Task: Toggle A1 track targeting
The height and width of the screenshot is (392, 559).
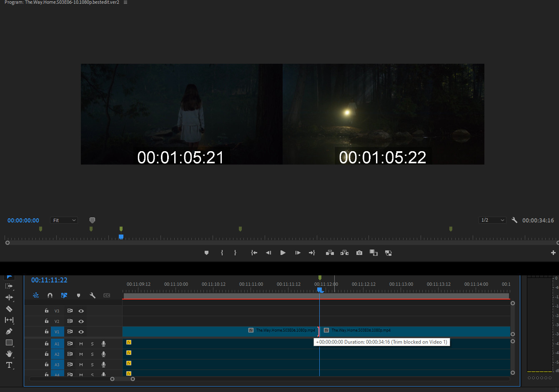Action: pyautogui.click(x=57, y=344)
